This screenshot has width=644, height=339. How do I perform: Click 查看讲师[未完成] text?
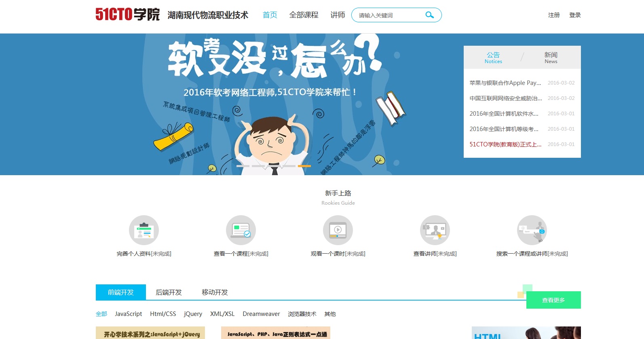pos(435,254)
